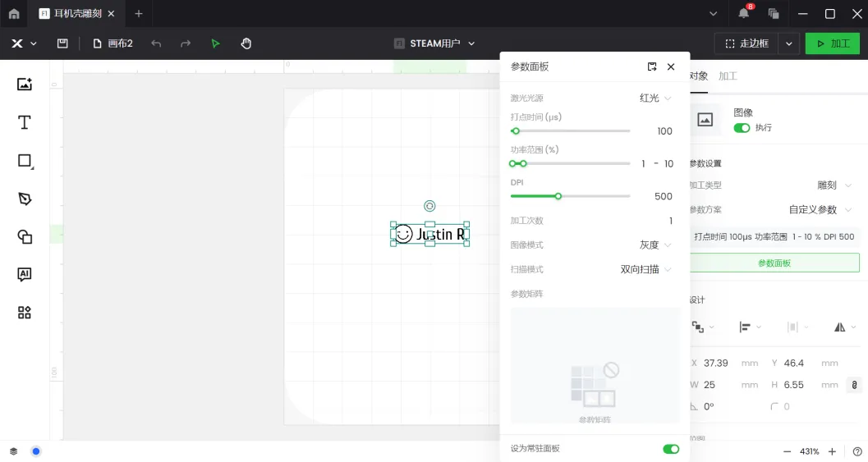Viewport: 868px width, 462px height.
Task: Open the 画布2 canvas menu
Action: click(113, 43)
